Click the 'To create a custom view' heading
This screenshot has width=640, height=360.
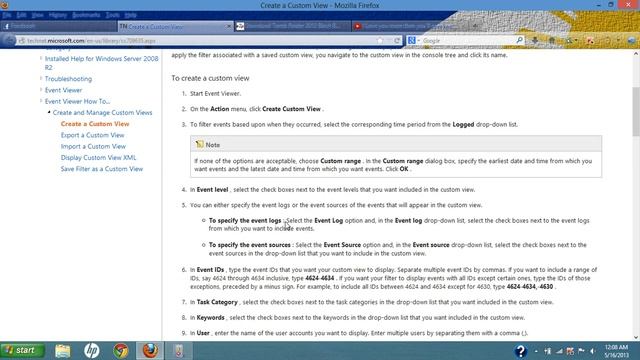tap(210, 78)
